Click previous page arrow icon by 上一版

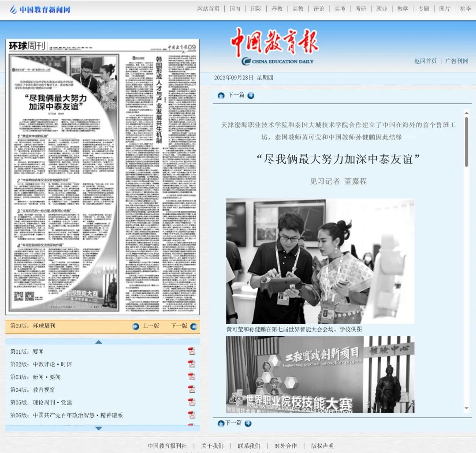click(x=136, y=326)
